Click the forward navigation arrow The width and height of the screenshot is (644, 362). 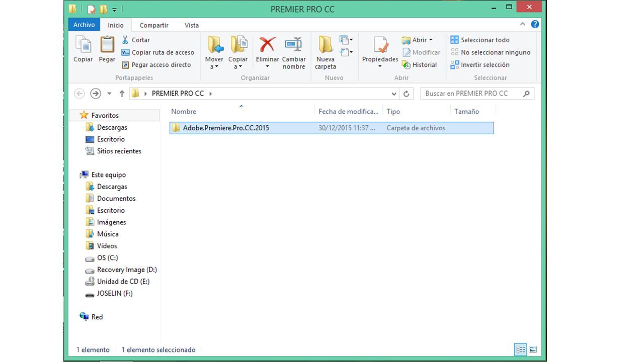[x=96, y=94]
